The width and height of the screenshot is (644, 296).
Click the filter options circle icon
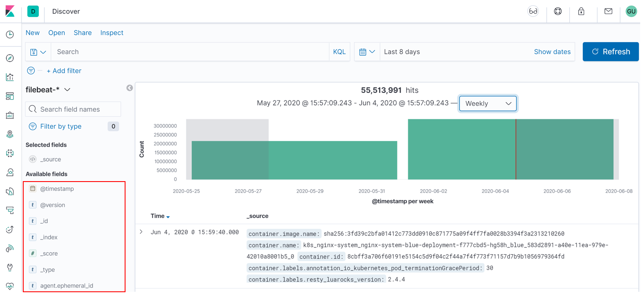[x=30, y=71]
